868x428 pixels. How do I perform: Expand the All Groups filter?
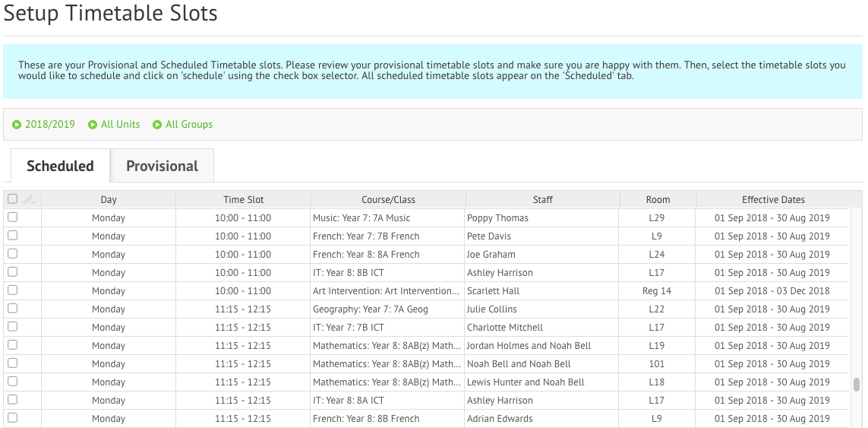click(188, 124)
